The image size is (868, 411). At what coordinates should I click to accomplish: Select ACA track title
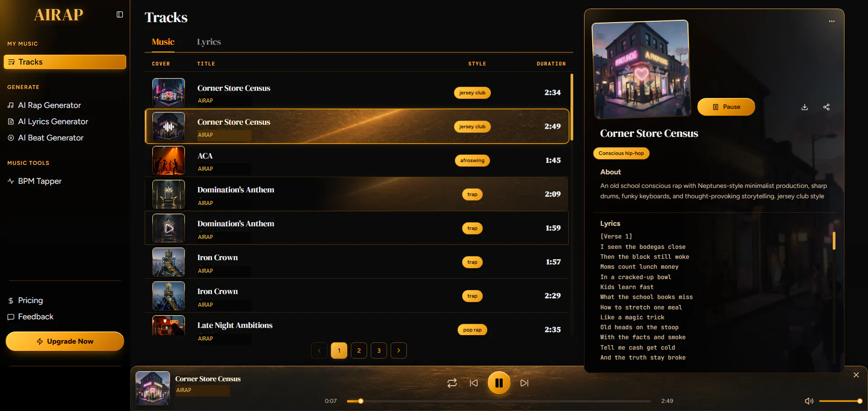coord(205,156)
